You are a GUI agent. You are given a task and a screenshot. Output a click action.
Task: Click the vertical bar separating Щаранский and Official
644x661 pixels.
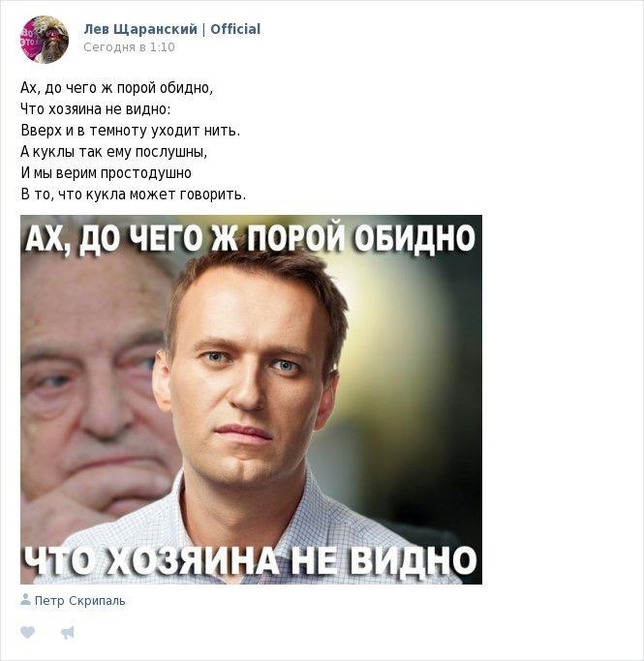click(x=203, y=29)
